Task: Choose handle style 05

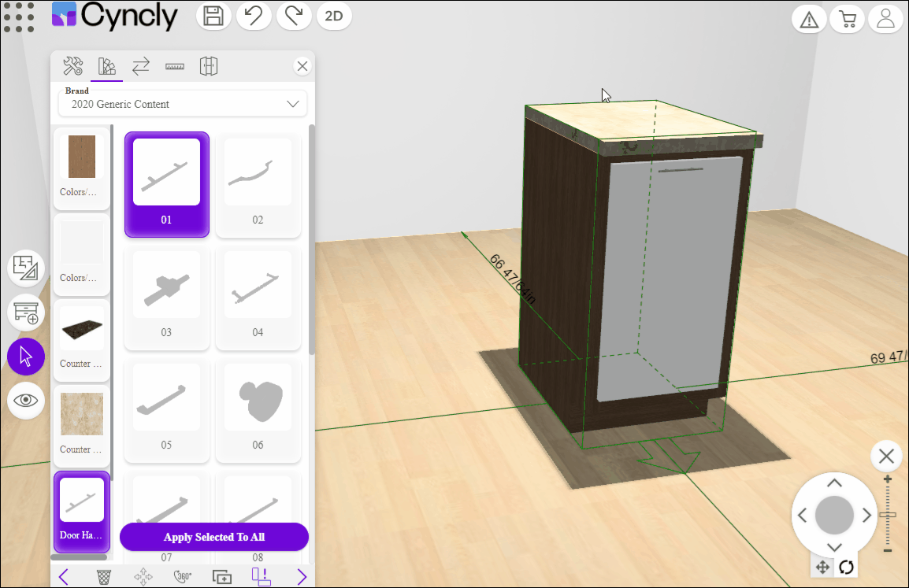Action: click(167, 410)
